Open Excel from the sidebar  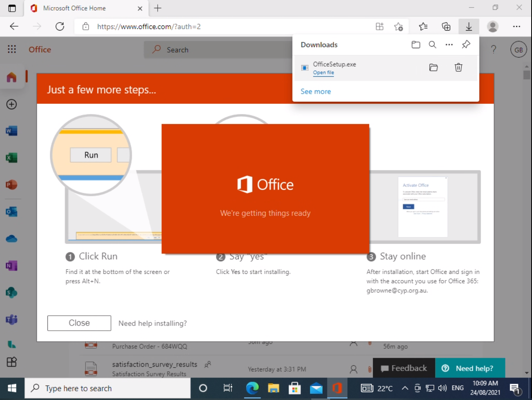tap(12, 158)
